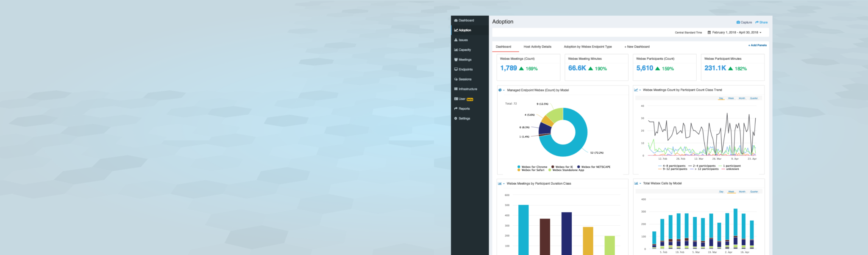Open the date range picker

(x=734, y=32)
